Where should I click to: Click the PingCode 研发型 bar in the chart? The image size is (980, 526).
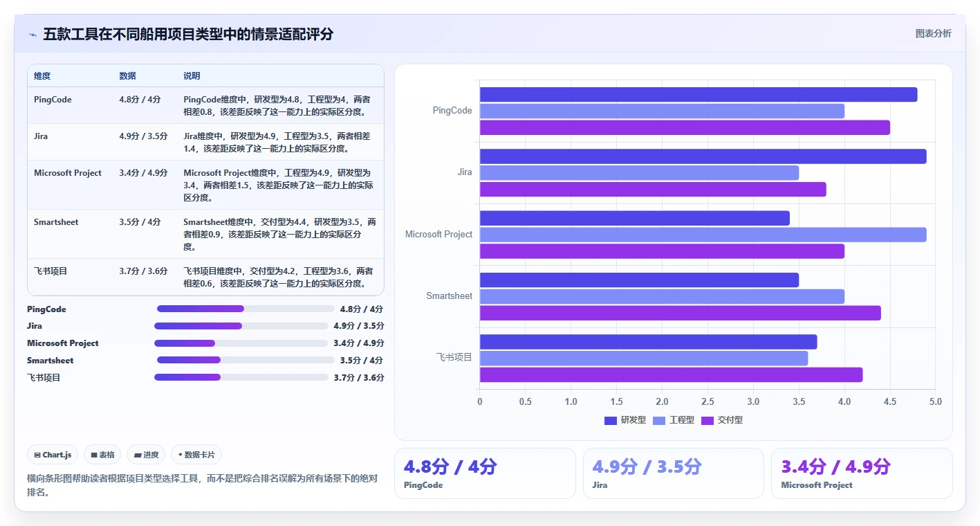point(699,95)
